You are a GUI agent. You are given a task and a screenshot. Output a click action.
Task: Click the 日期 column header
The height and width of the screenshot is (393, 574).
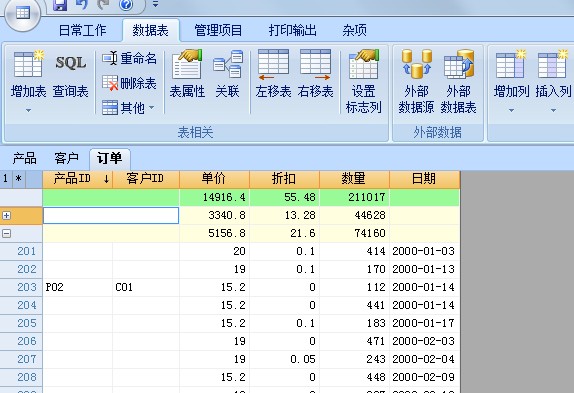424,179
